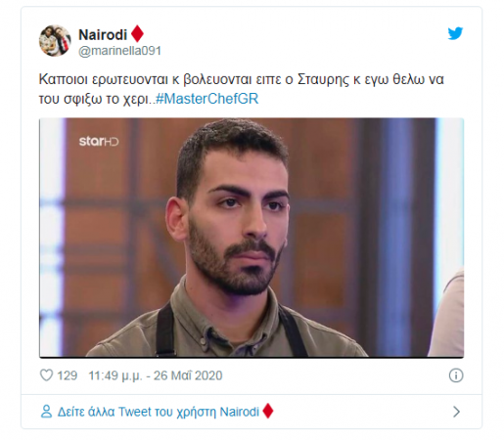The image size is (504, 440).
Task: Expand more tweets using the right chevron
Action: coord(456,412)
